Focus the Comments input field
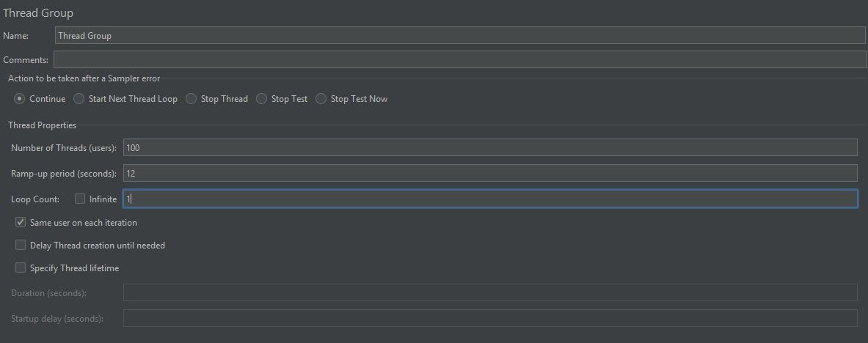The width and height of the screenshot is (868, 343). 460,59
